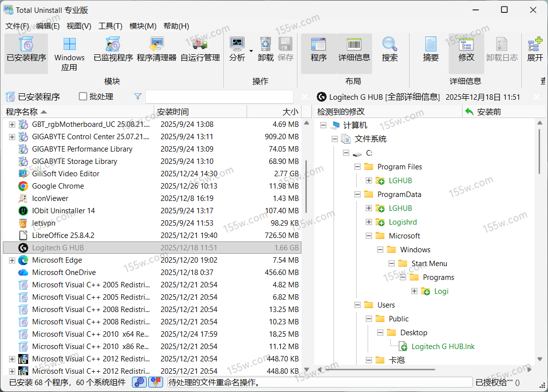Show the 摘要 summary view
This screenshot has height=392, width=548.
coord(430,50)
